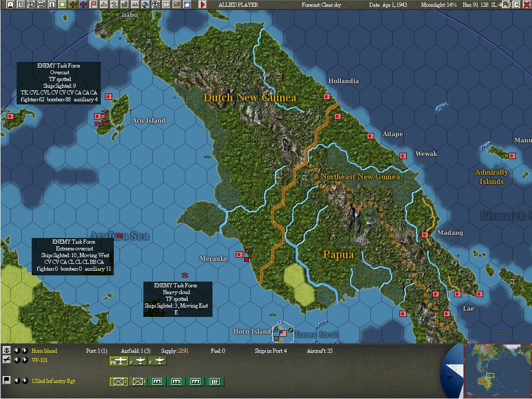Click the 'Date: Apr 1, 1943' status text
Screen dimensions: 532x399
388,5
